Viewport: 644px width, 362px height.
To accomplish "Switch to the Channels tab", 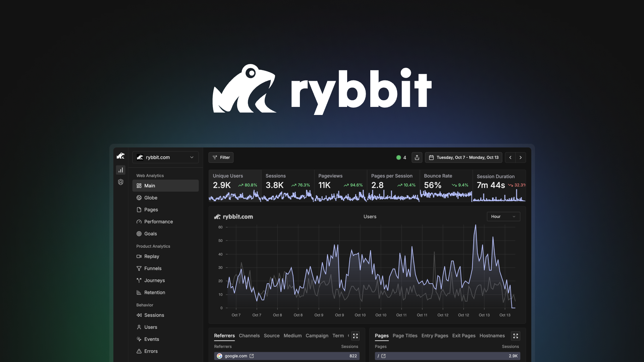I will click(x=249, y=336).
